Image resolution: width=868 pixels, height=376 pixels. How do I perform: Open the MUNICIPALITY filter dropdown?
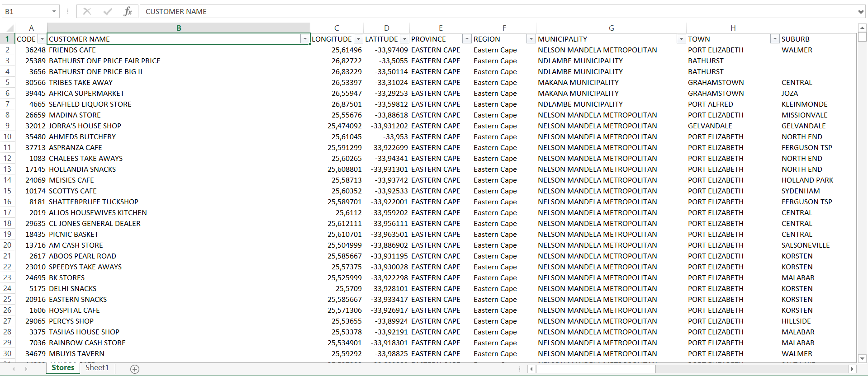(681, 39)
